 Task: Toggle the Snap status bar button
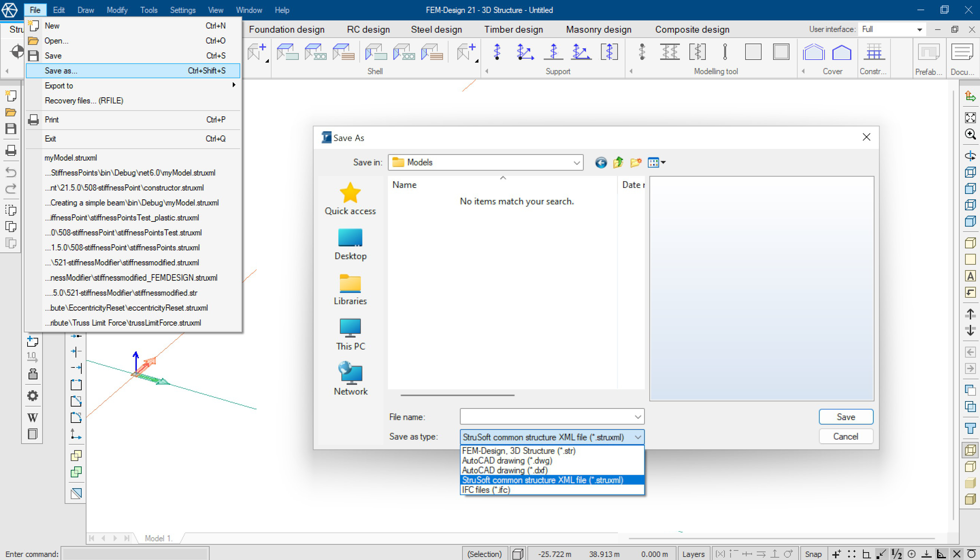click(x=813, y=554)
